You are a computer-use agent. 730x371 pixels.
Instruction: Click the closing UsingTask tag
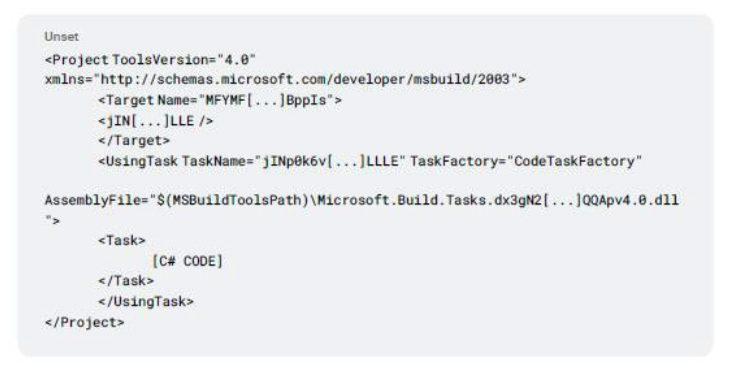(146, 301)
